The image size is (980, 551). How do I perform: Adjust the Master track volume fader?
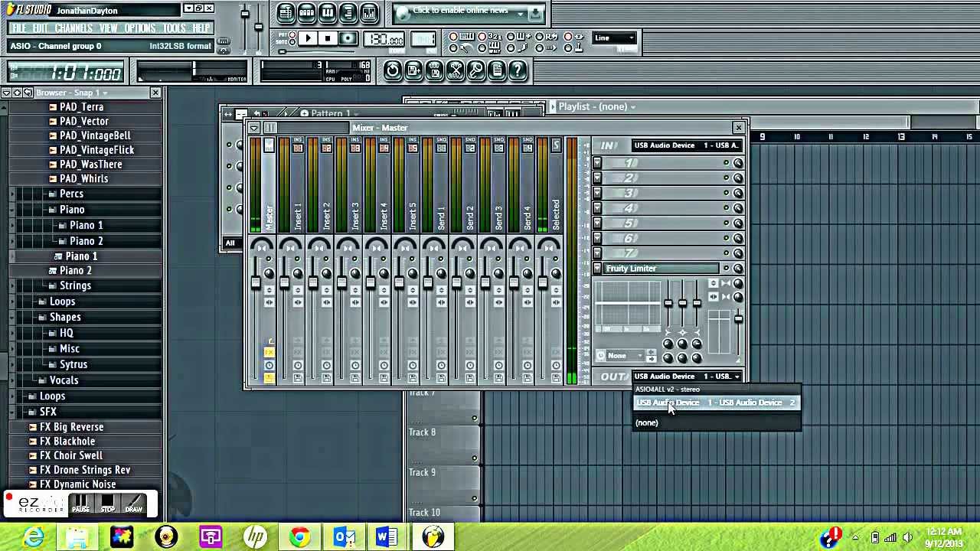pyautogui.click(x=256, y=282)
